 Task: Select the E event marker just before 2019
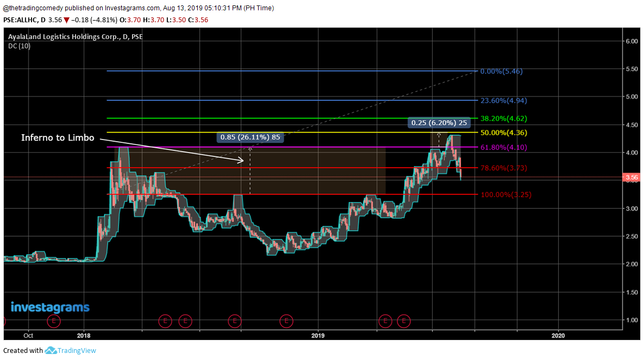click(x=286, y=321)
